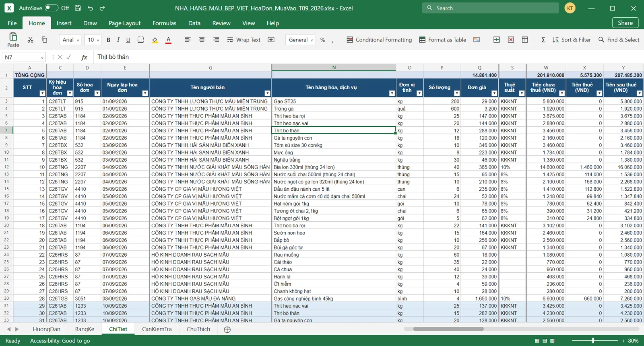Expand the General number format dropdown
The width and height of the screenshot is (644, 346).
pos(301,40)
